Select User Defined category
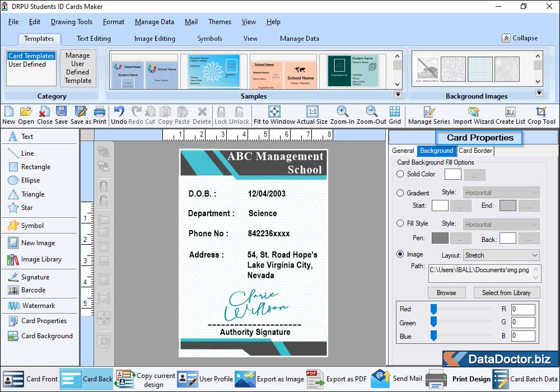The width and height of the screenshot is (560, 392). (27, 64)
